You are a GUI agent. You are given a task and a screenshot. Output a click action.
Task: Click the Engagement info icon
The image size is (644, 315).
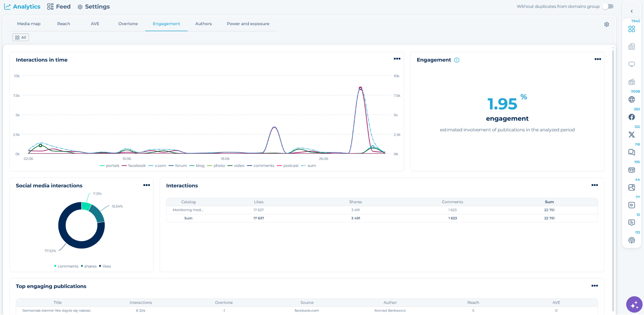pos(457,60)
